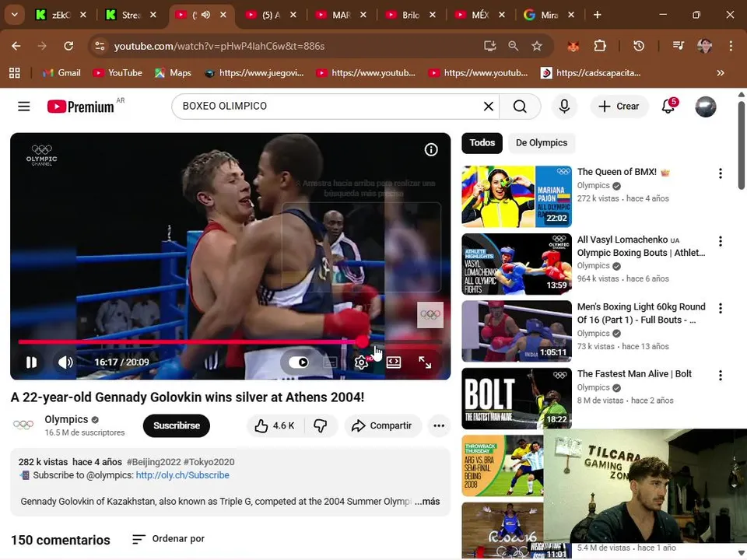Image resolution: width=747 pixels, height=560 pixels.
Task: Open All Vasyl Lomachenko video title
Action: (x=640, y=247)
